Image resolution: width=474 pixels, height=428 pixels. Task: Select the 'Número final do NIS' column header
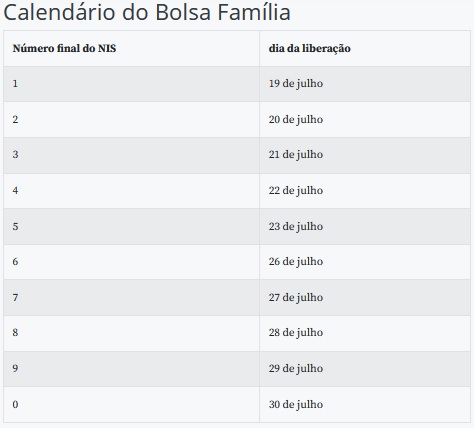[131, 48]
